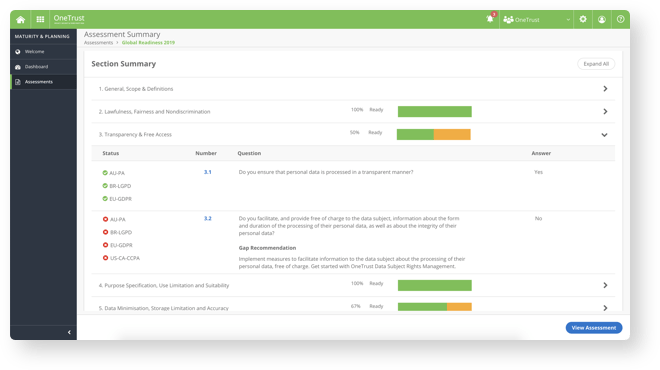The width and height of the screenshot is (660, 370).
Task: Open the settings gear icon
Action: 583,19
